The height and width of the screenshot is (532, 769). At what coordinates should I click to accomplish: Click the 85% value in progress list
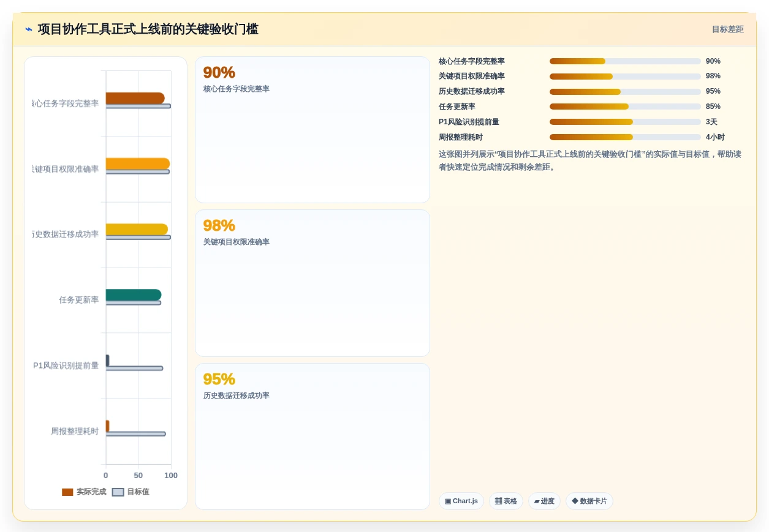[713, 107]
